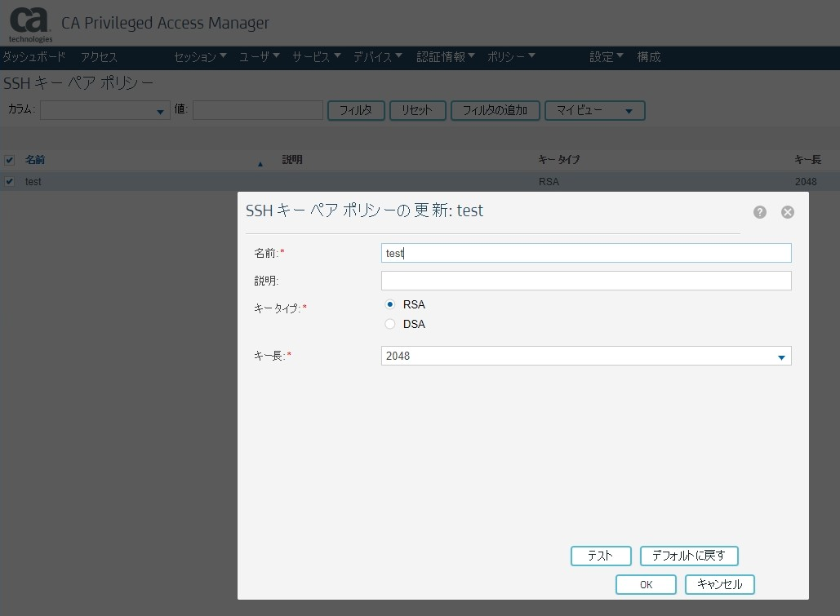Screen dimensions: 840x616
Task: Click the テスト button
Action: tap(601, 556)
